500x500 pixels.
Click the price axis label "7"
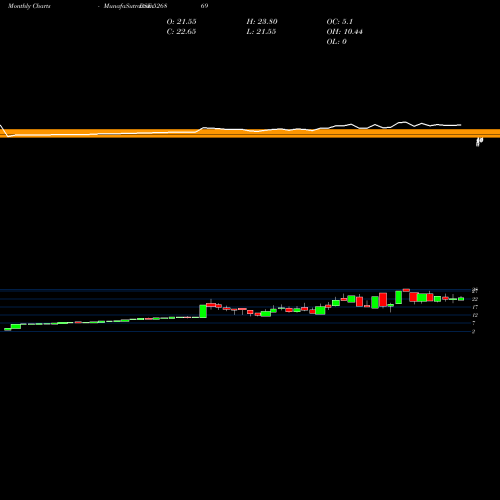point(473,323)
